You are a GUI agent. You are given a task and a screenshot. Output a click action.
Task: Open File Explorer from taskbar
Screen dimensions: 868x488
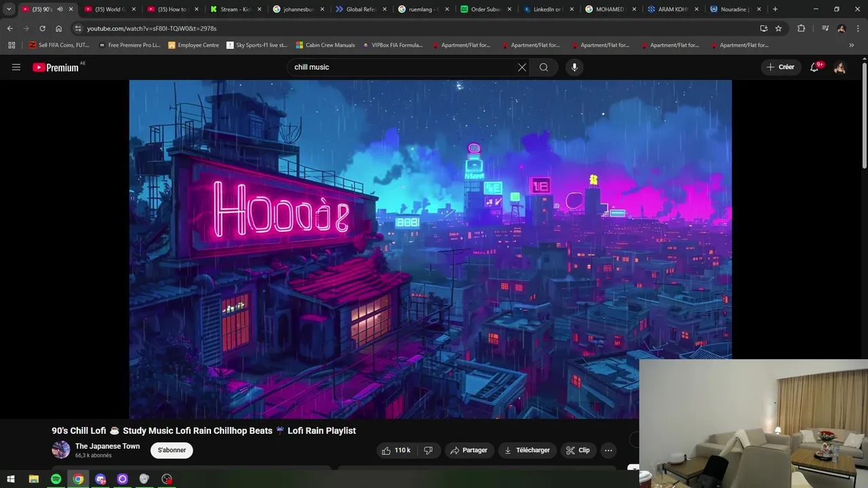pos(33,479)
